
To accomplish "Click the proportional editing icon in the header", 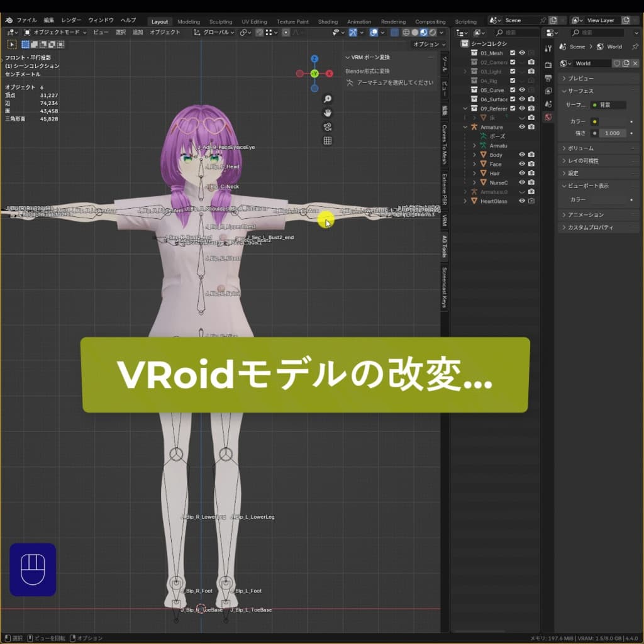I will [286, 31].
